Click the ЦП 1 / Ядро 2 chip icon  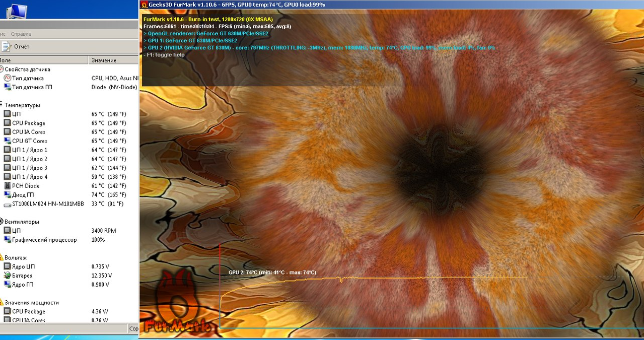click(x=7, y=159)
